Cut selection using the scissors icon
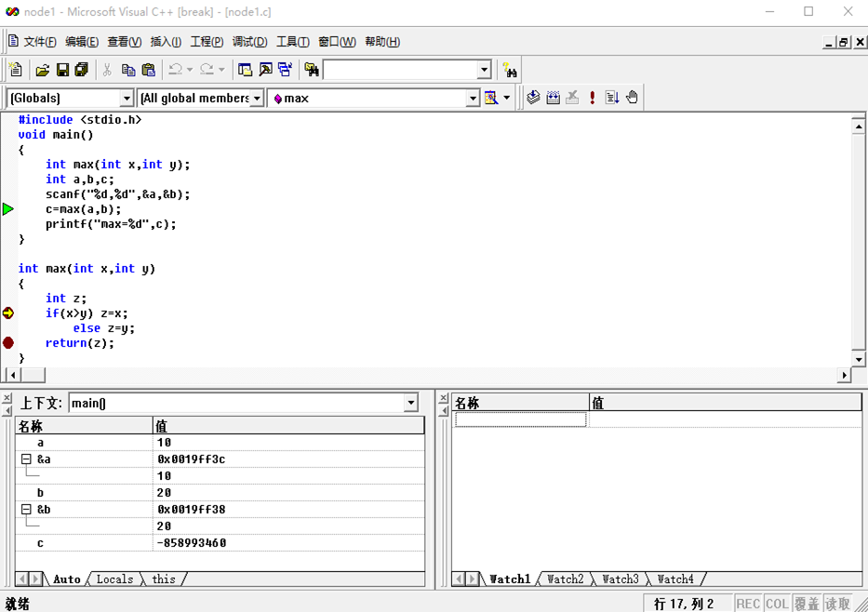This screenshot has height=612, width=868. tap(107, 70)
